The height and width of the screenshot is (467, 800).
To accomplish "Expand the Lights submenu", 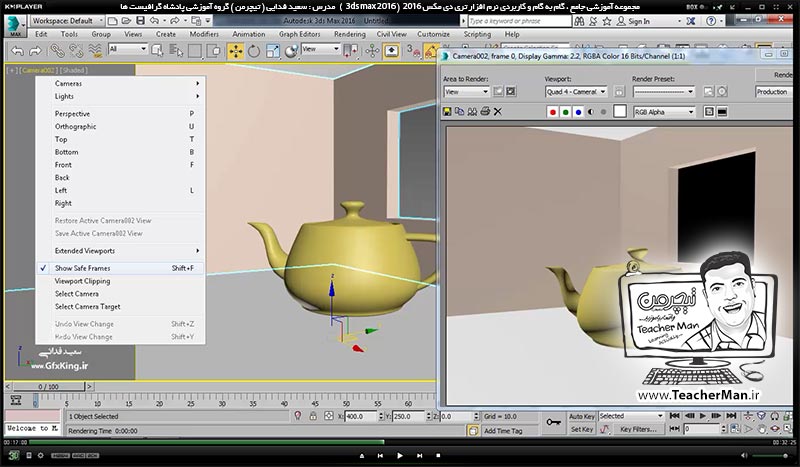I will [x=120, y=96].
